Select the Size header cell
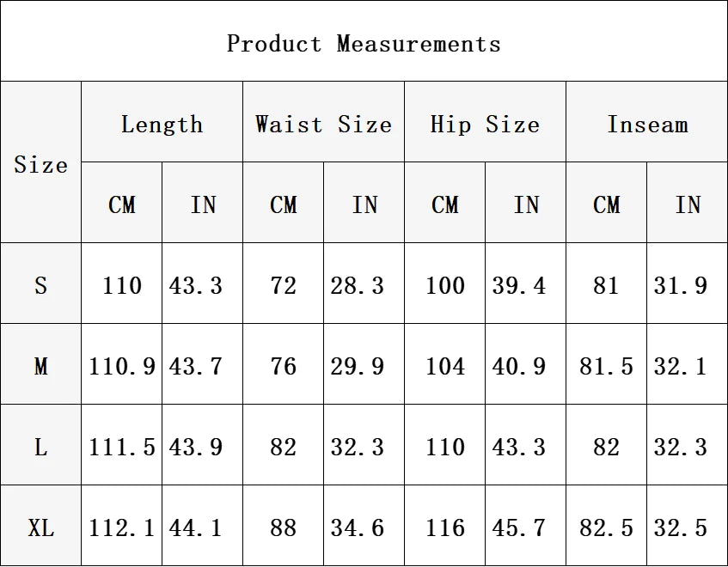Viewport: 728px width, 567px height. pos(41,162)
